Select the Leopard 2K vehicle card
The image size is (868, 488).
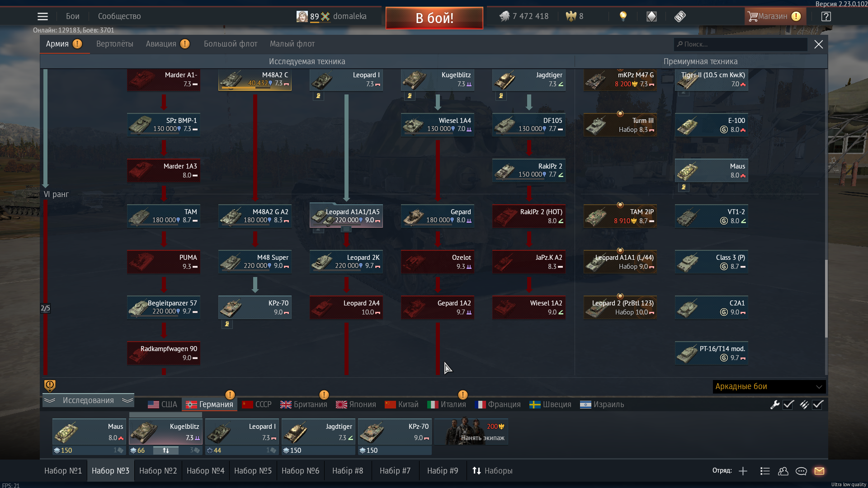346,261
